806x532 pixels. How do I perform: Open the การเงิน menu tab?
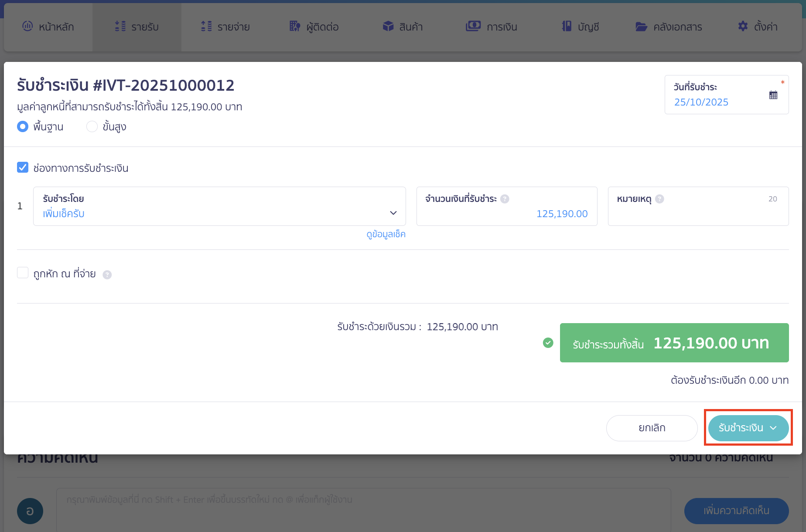point(492,27)
